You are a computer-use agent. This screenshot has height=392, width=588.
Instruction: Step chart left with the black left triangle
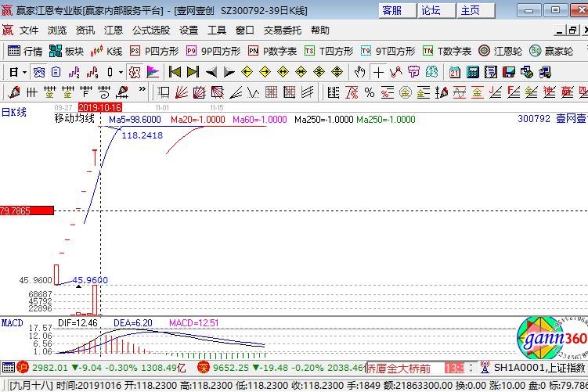[211, 72]
